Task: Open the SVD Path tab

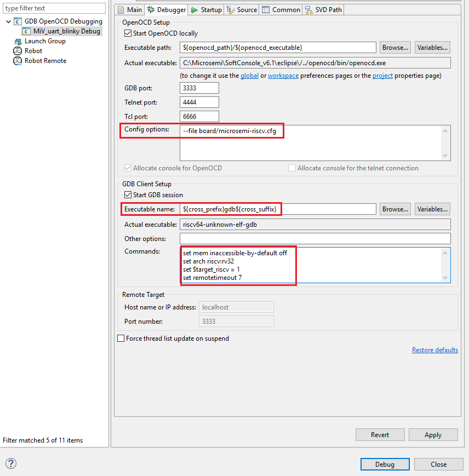Action: 323,10
